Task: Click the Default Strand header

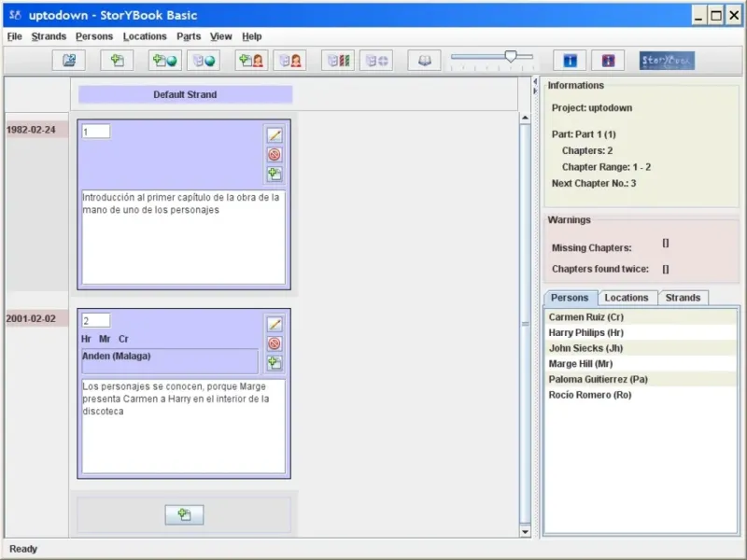Action: click(185, 95)
